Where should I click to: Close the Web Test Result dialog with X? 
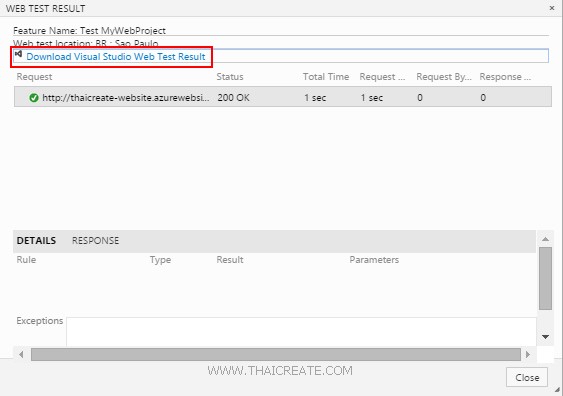pos(552,8)
